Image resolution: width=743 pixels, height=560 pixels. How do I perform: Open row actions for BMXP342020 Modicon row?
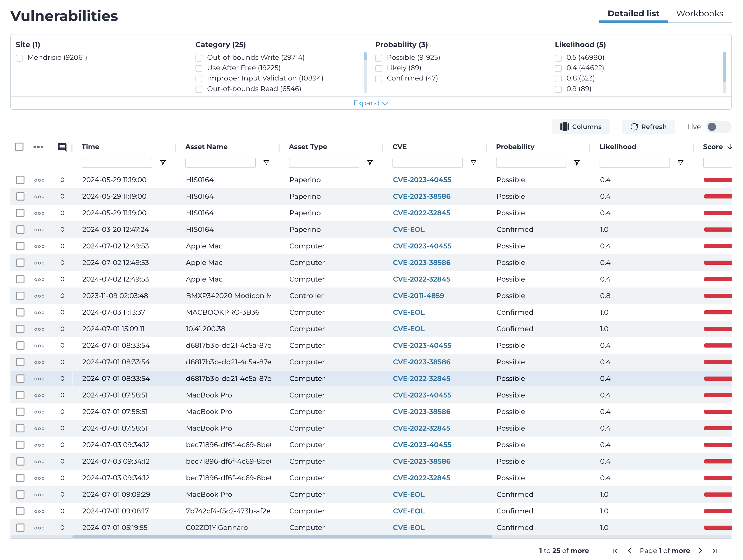click(x=39, y=296)
